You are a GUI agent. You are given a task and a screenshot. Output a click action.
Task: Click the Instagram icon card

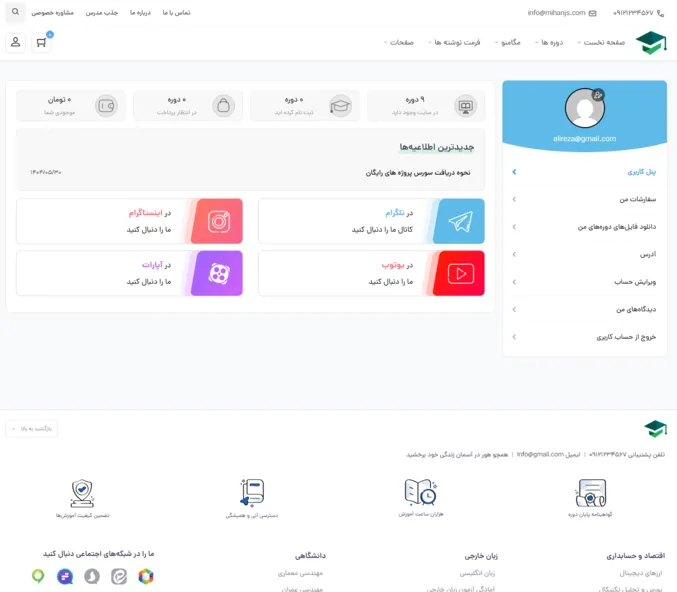pos(218,221)
